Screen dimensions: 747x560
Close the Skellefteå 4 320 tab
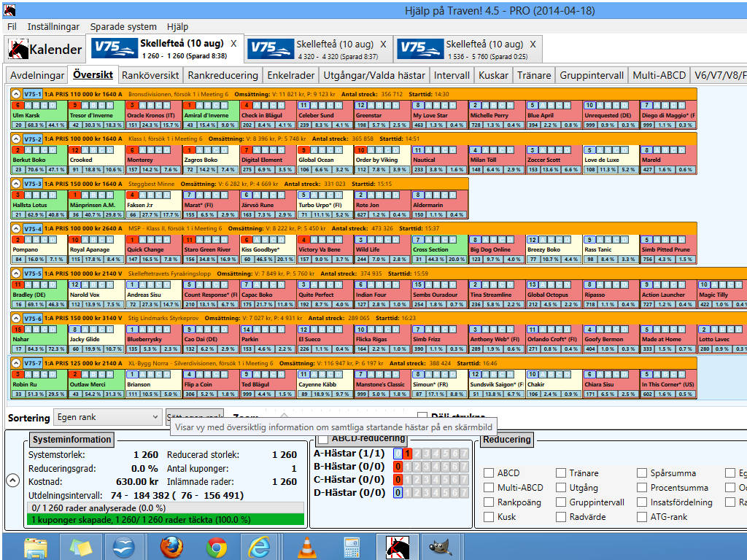click(384, 44)
